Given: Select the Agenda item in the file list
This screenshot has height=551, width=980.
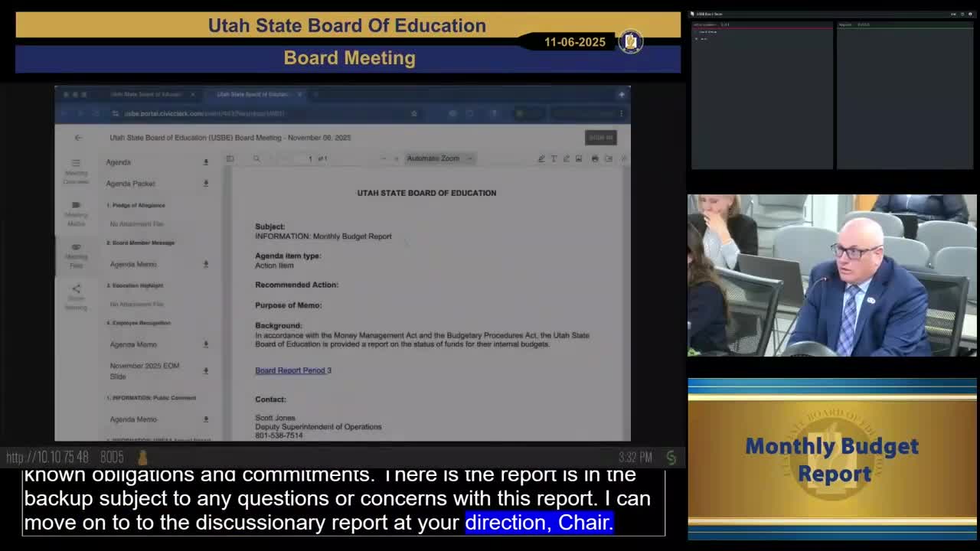Looking at the screenshot, I should [119, 162].
